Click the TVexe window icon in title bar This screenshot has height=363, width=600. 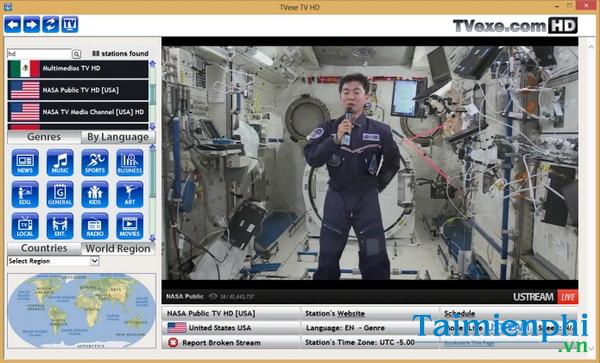click(7, 7)
